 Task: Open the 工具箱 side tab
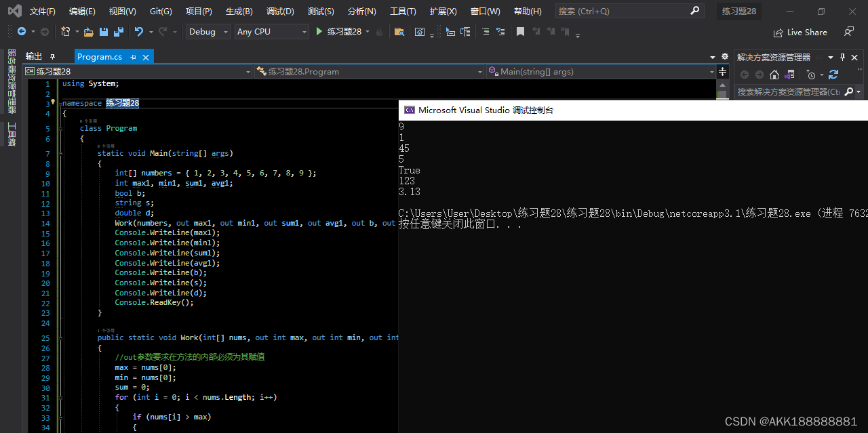coord(12,134)
